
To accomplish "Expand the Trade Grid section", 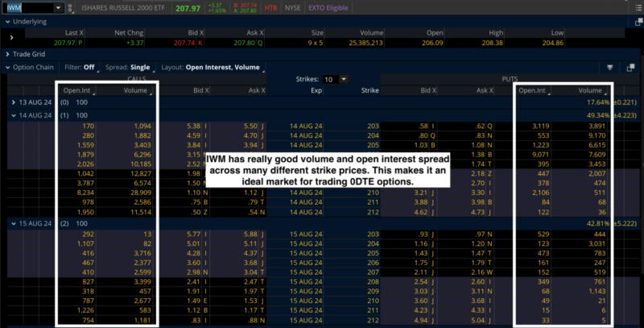I will [x=6, y=54].
